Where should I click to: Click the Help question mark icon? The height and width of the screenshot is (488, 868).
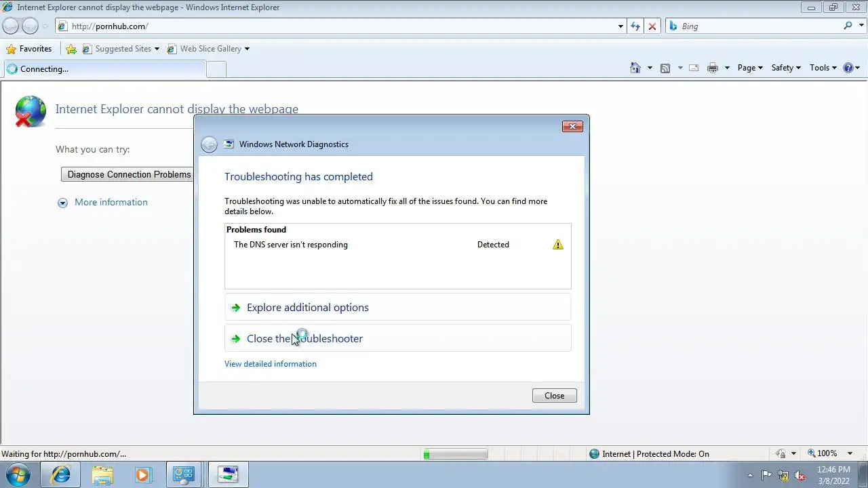848,68
